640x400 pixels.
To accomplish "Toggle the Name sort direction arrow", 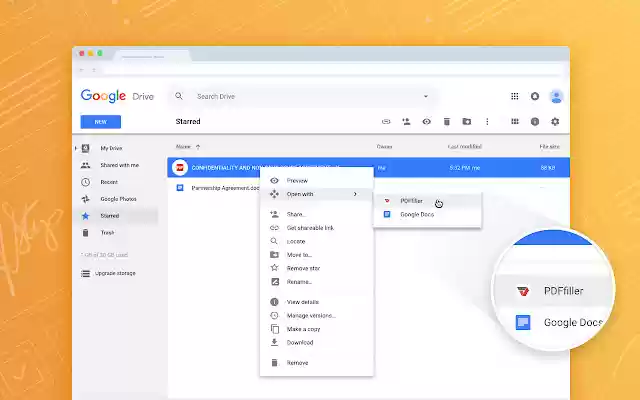I will coord(198,147).
